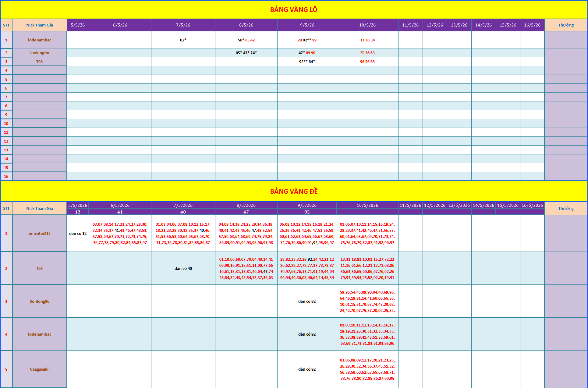Click result 47 under 8/5/2026
The width and height of the screenshot is (588, 388).
point(246,212)
